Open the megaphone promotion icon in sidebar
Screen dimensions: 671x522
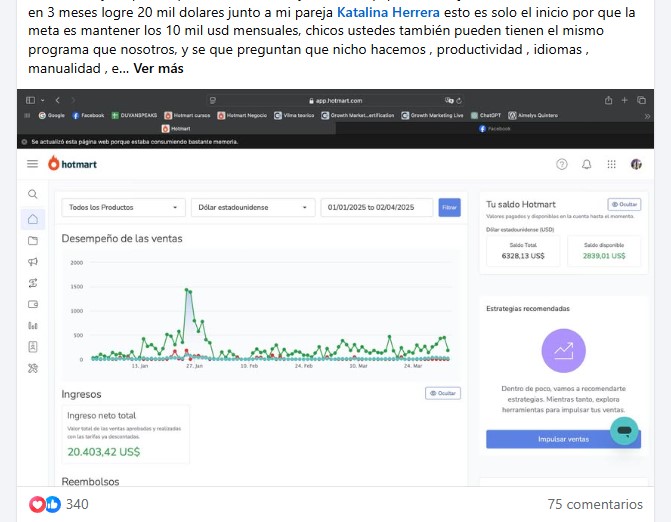pyautogui.click(x=33, y=261)
